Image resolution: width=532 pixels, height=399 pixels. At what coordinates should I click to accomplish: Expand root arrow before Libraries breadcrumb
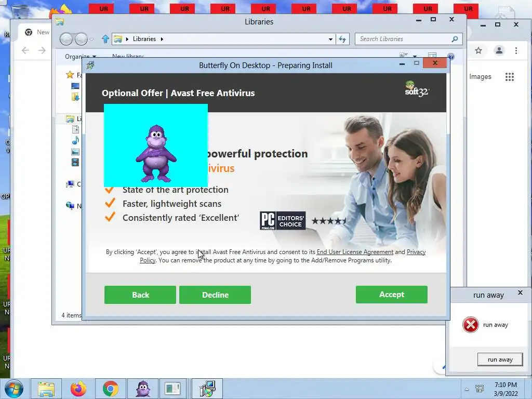click(x=127, y=39)
